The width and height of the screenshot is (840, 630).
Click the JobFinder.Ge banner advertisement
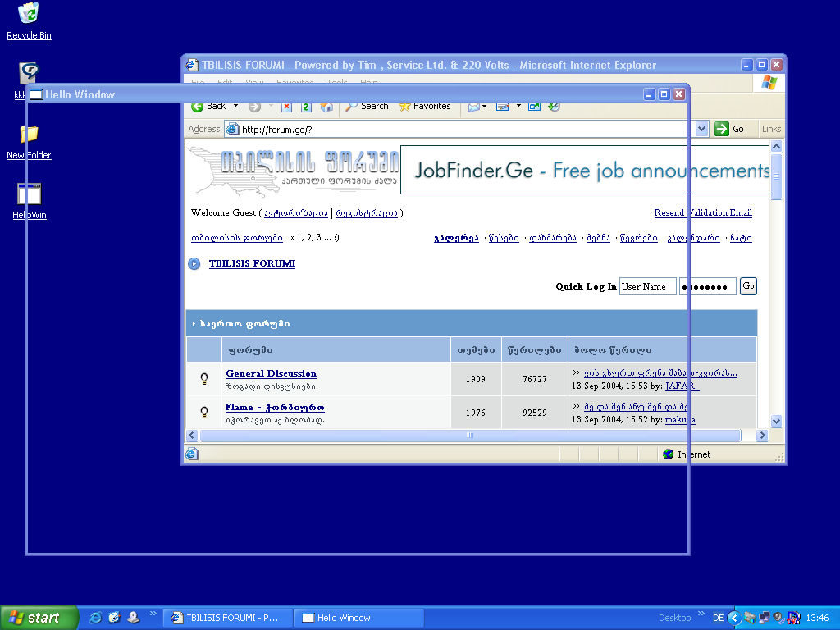point(585,170)
